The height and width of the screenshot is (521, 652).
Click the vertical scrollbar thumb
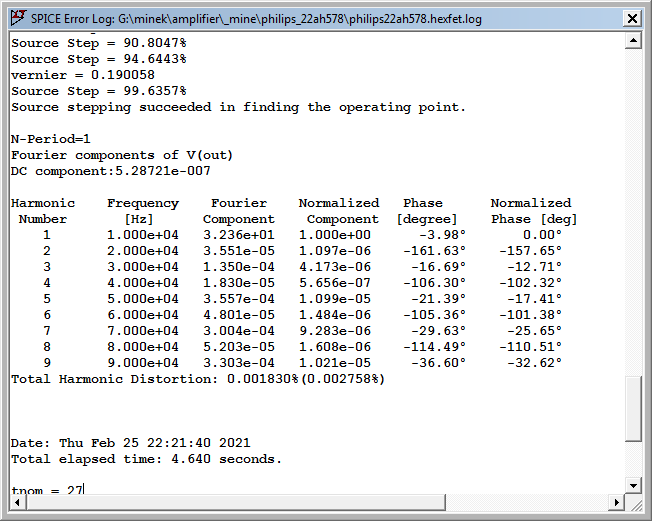tap(633, 408)
